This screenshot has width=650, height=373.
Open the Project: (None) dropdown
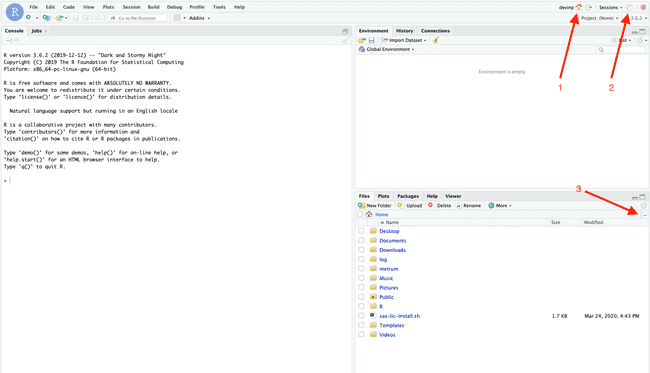pos(599,18)
